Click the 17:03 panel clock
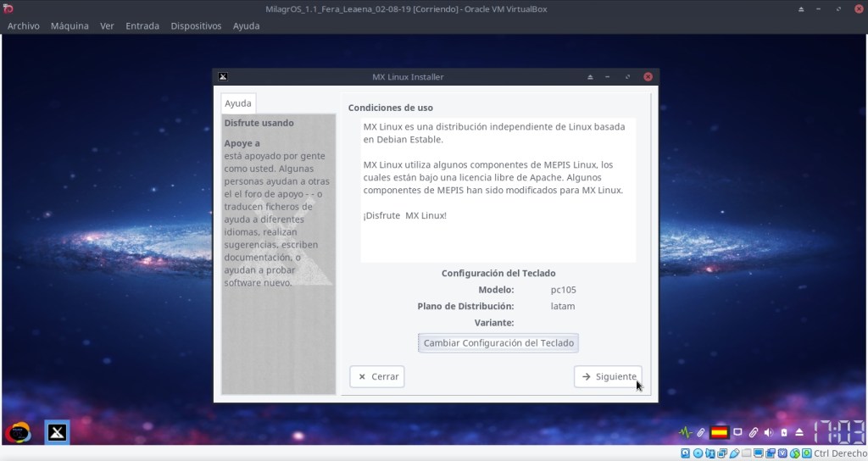 click(839, 432)
